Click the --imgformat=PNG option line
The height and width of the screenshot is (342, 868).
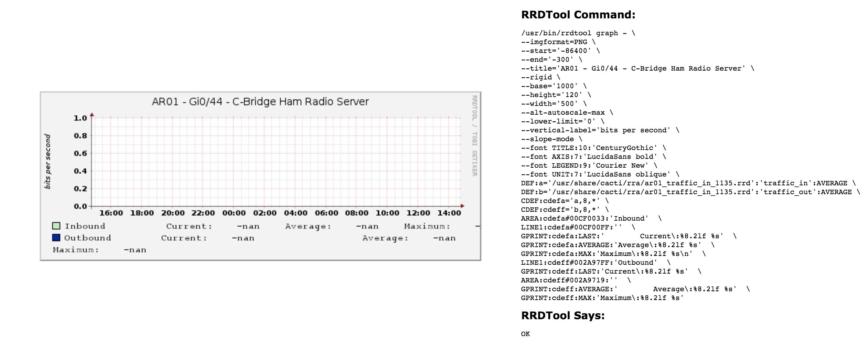pos(558,42)
